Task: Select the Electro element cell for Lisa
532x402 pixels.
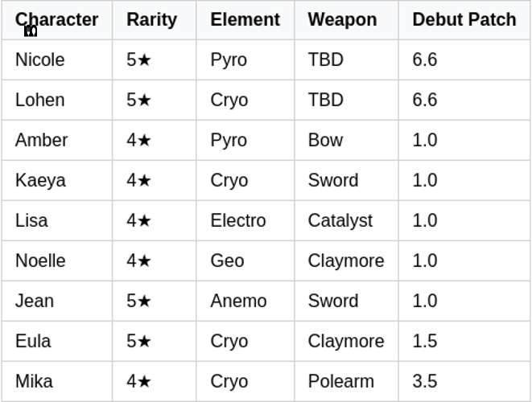Action: 237,220
